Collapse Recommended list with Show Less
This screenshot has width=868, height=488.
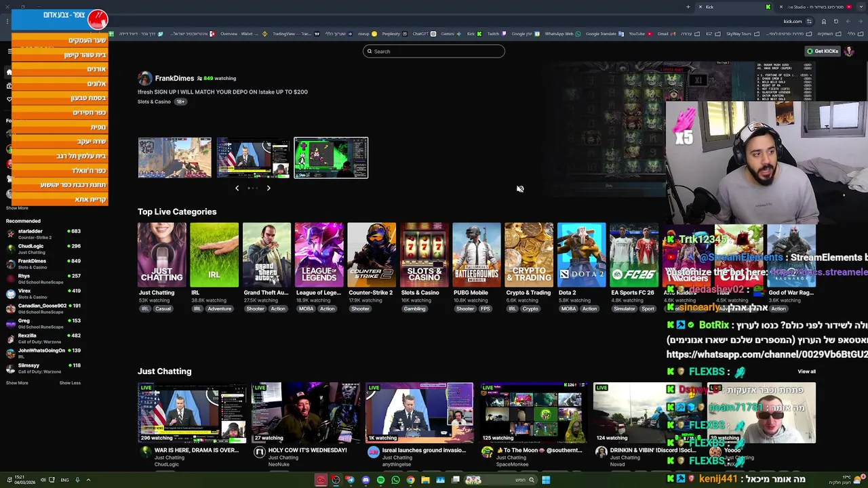[70, 383]
